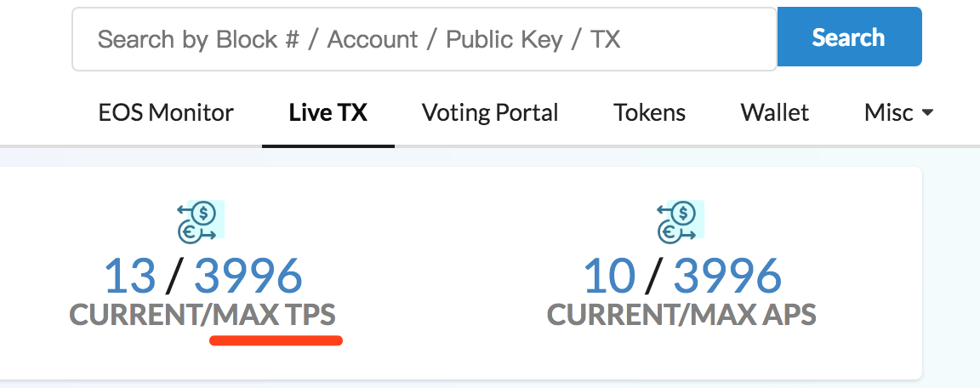Image resolution: width=980 pixels, height=388 pixels.
Task: Click the currency exchange icon above APS
Action: click(x=681, y=222)
